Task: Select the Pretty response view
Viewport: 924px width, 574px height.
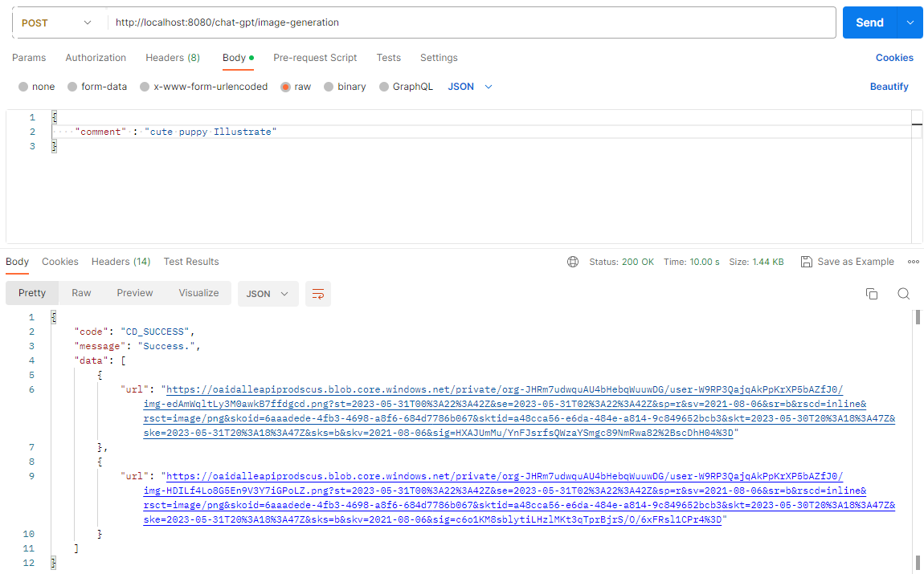Action: click(32, 293)
